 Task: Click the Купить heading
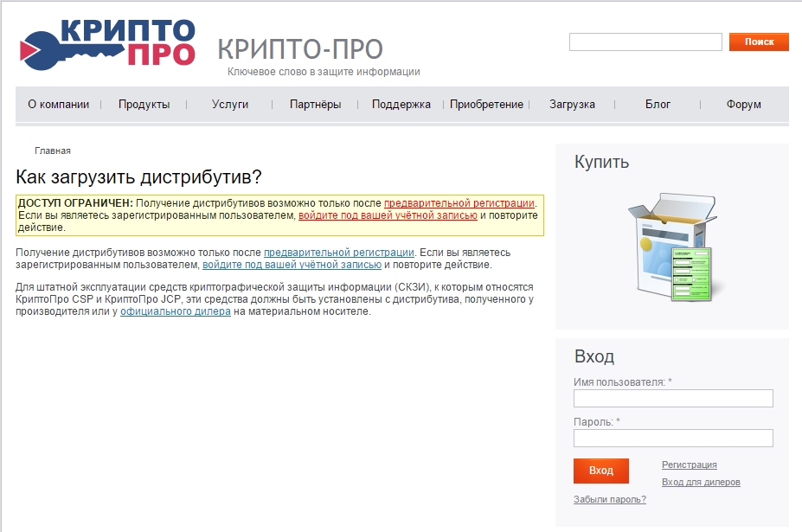coord(601,162)
